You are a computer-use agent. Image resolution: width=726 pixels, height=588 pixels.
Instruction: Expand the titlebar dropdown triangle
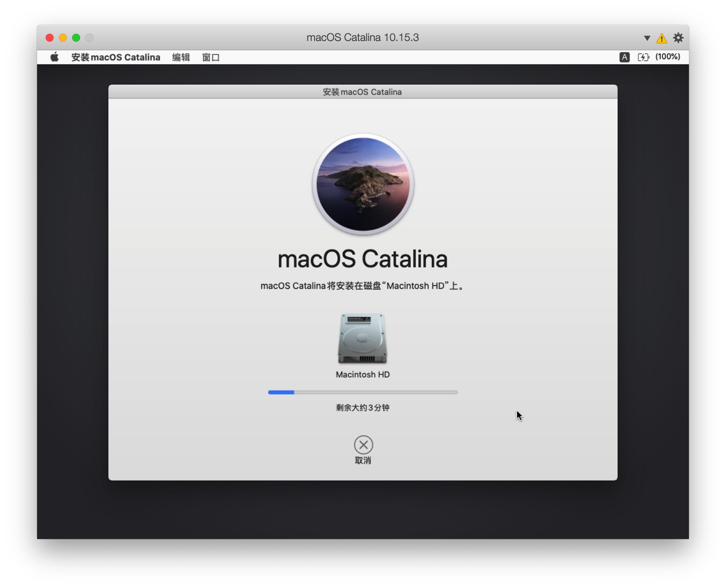pos(647,38)
